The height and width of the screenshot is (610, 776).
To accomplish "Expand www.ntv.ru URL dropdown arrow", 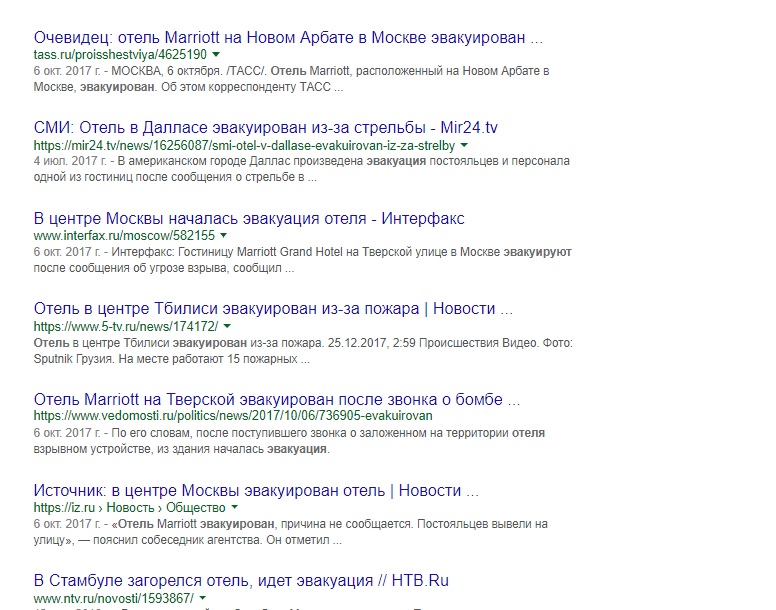I will (202, 598).
